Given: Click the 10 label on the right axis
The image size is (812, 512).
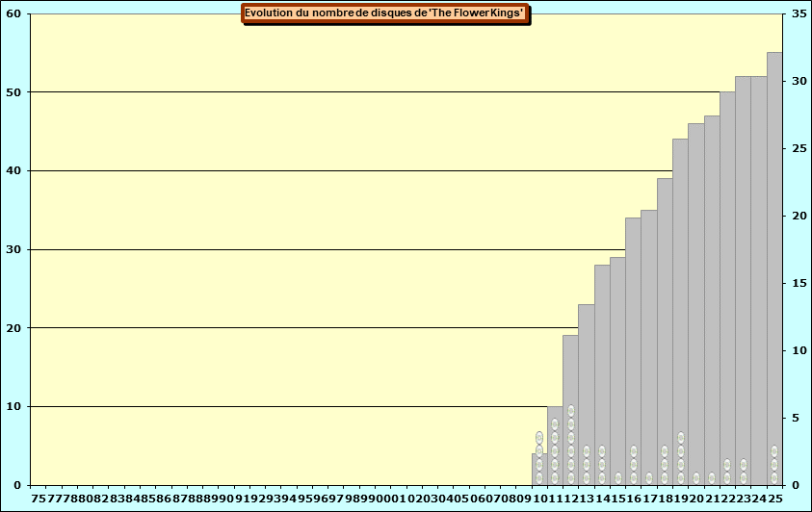Looking at the screenshot, I should point(799,350).
